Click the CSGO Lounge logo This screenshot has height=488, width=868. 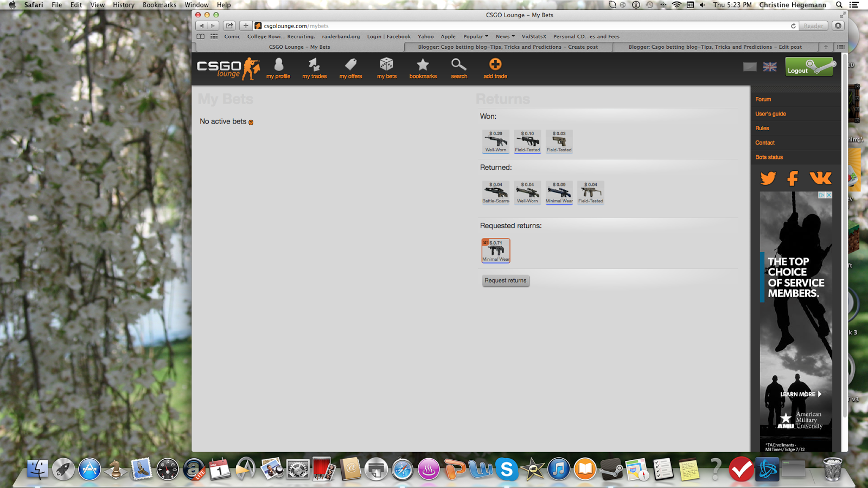[228, 69]
